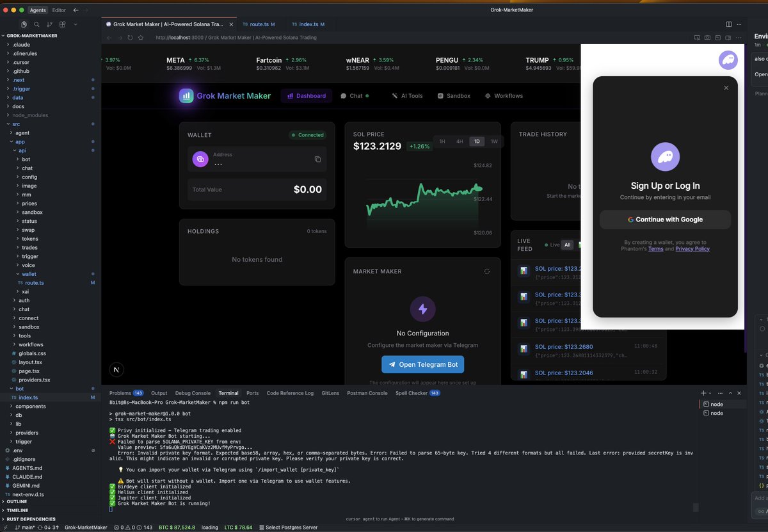Click BTC $ 87,524.8 in status bar
Image resolution: width=768 pixels, height=532 pixels.
175,528
